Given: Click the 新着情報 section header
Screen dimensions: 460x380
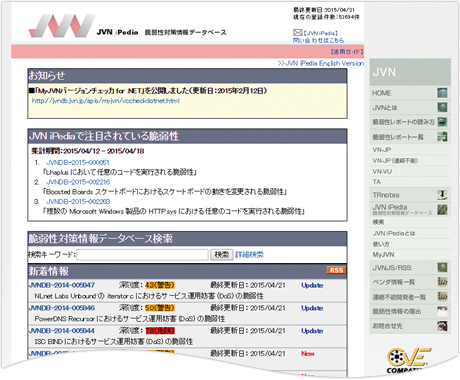Looking at the screenshot, I should tap(187, 271).
